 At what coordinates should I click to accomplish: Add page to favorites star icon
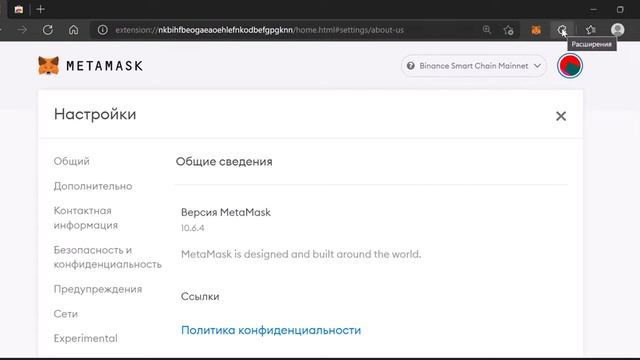coord(508,30)
